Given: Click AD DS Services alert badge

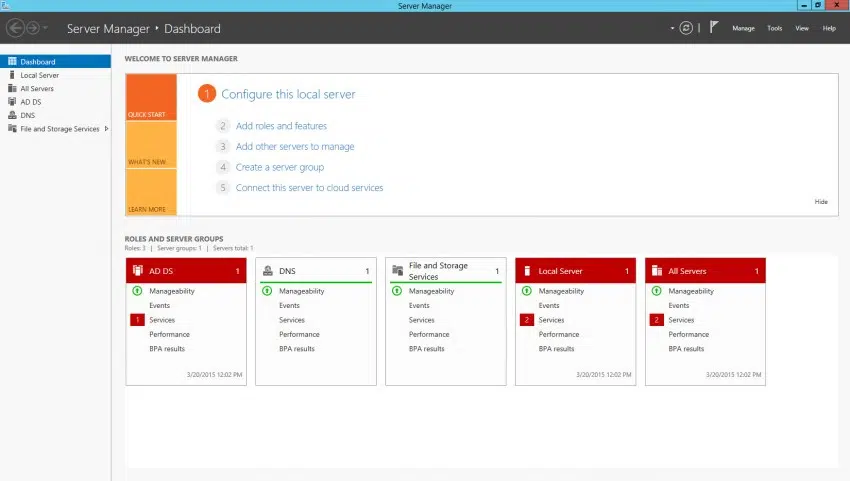Looking at the screenshot, I should [137, 320].
